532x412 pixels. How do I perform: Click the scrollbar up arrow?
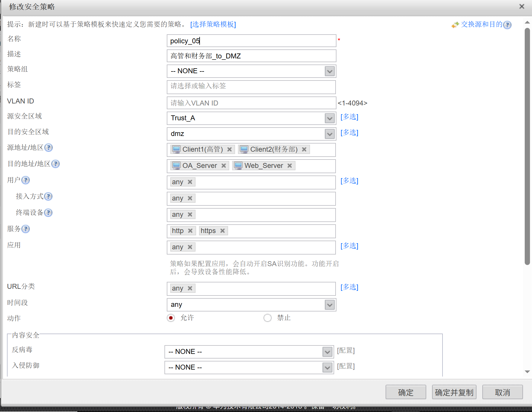(x=527, y=22)
